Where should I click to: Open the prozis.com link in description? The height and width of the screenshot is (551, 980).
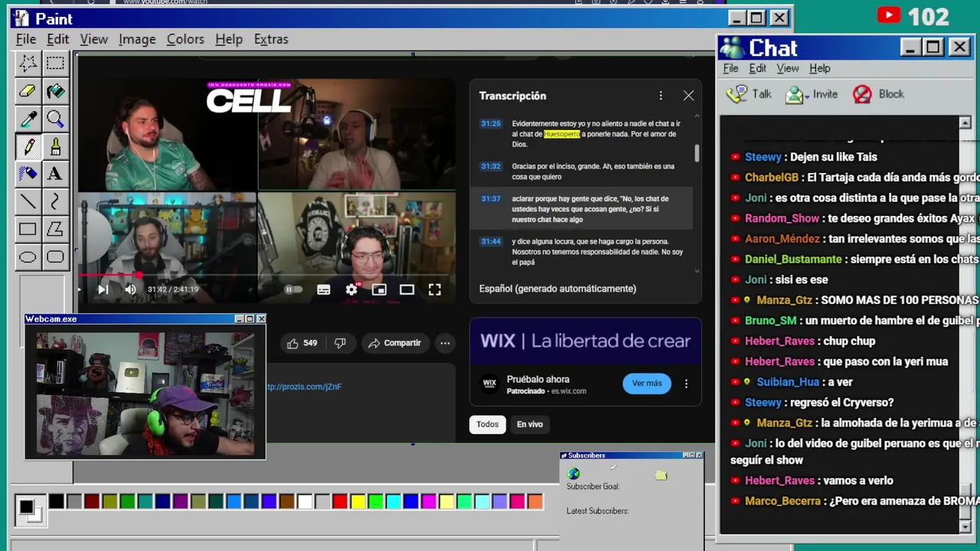pos(304,386)
